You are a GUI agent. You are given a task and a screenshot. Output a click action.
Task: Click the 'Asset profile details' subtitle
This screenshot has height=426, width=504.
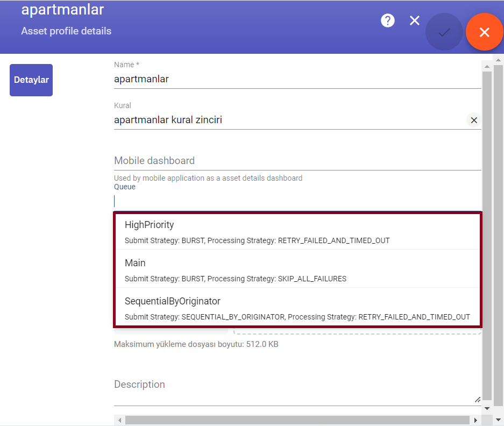[x=66, y=31]
